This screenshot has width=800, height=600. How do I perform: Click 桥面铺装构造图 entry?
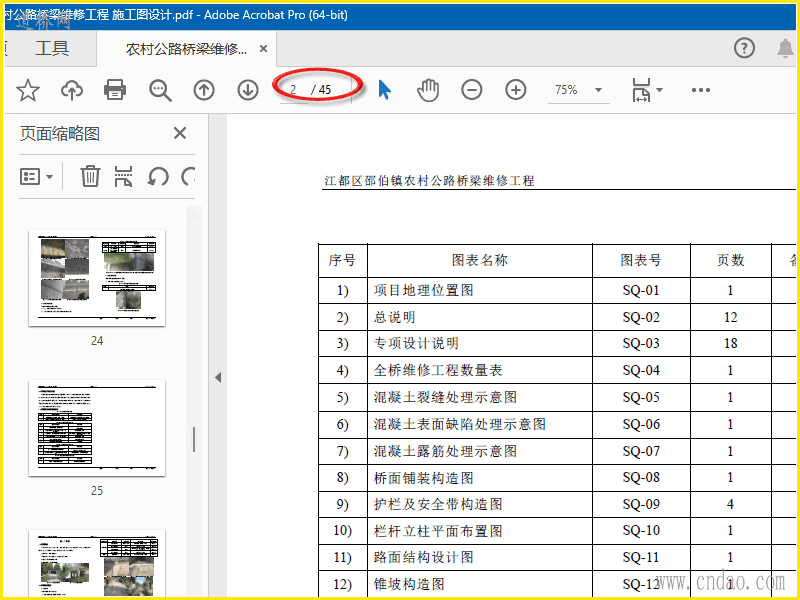point(423,478)
